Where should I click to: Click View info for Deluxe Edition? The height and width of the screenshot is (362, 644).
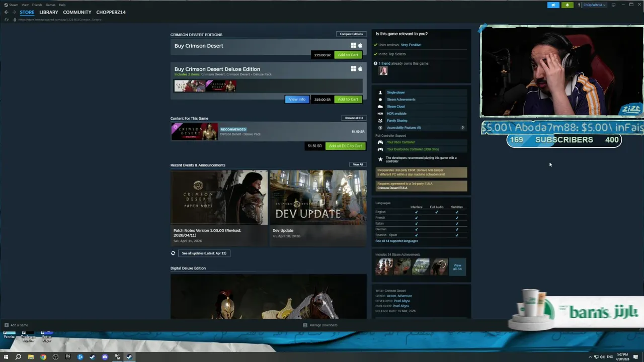click(297, 99)
